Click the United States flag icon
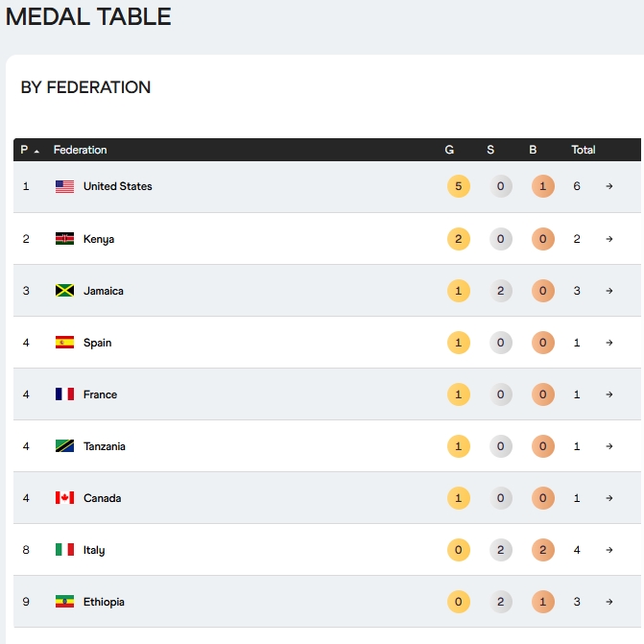Viewport: 644px width, 644px height. pos(64,186)
